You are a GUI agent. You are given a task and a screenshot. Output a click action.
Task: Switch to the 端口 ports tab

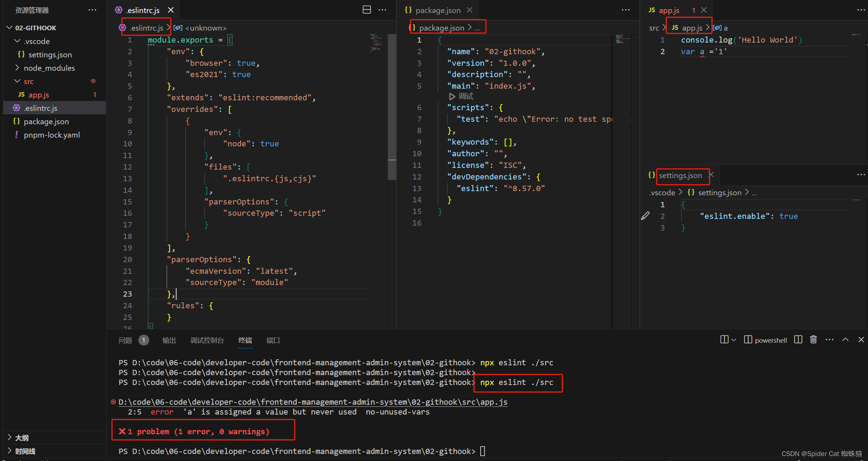point(273,340)
